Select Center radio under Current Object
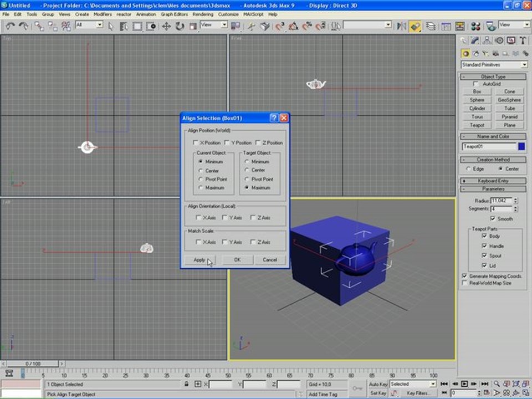This screenshot has width=532, height=399. pyautogui.click(x=201, y=171)
